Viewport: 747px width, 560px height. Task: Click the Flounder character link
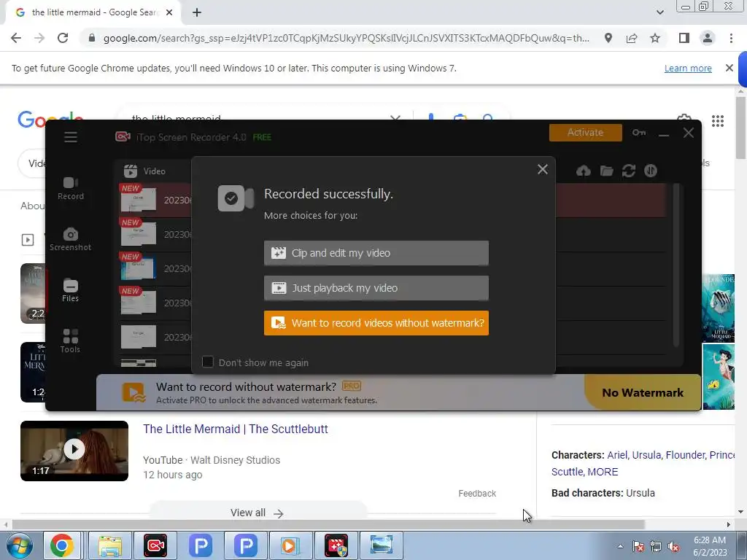click(x=685, y=455)
